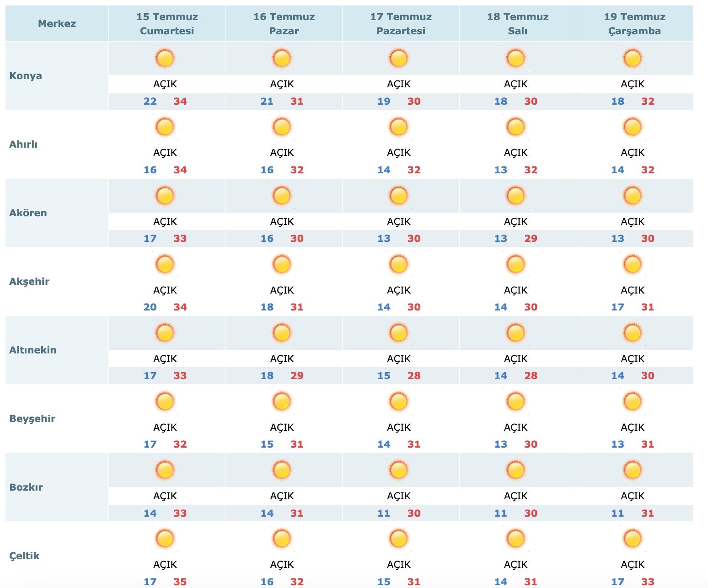
Task: Click the Merkez column header
Action: coord(57,24)
